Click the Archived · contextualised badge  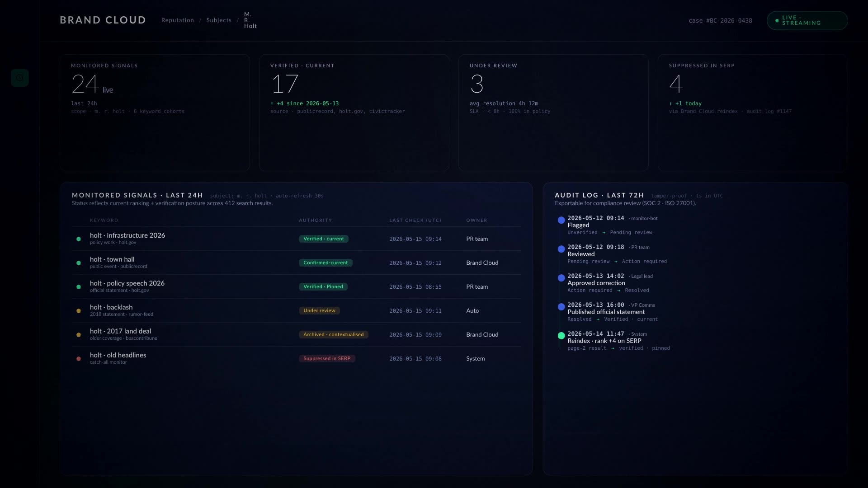click(x=334, y=335)
